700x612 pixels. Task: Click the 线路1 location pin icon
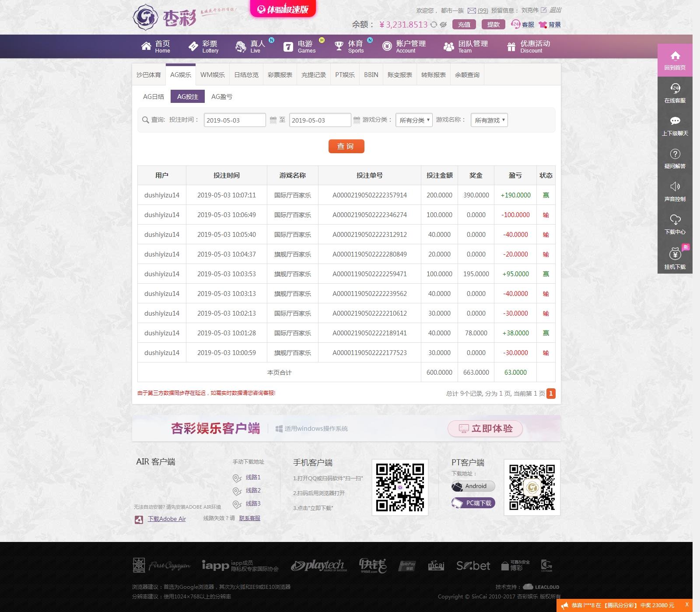(x=237, y=478)
